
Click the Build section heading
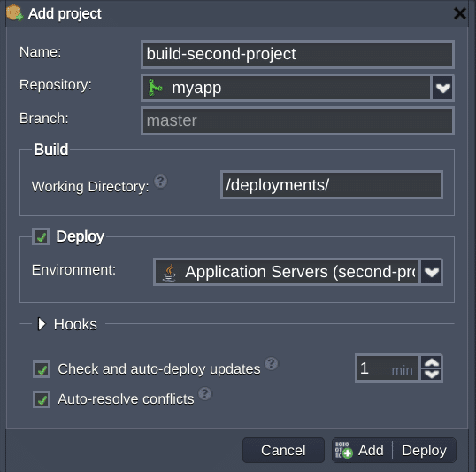click(x=51, y=150)
